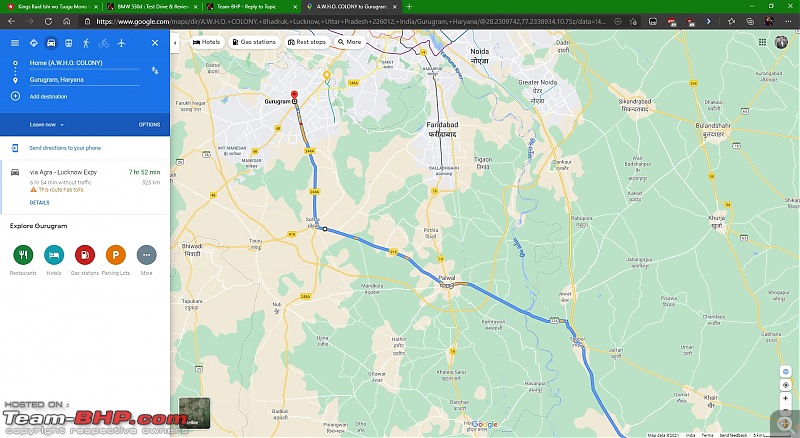Reload the current page
Image resolution: width=800 pixels, height=438 pixels.
(48, 21)
